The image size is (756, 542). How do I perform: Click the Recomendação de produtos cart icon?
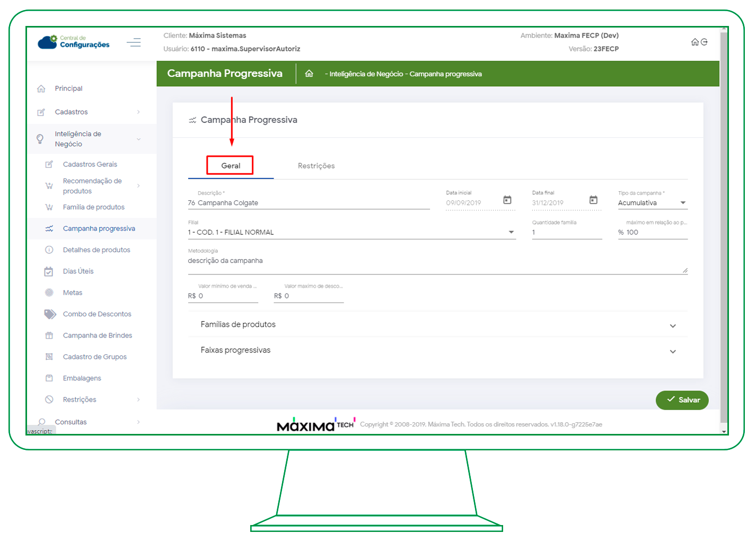49,186
